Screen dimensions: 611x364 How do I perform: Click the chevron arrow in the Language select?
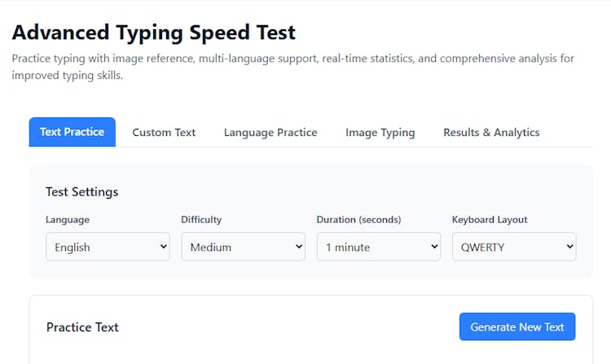coord(161,247)
